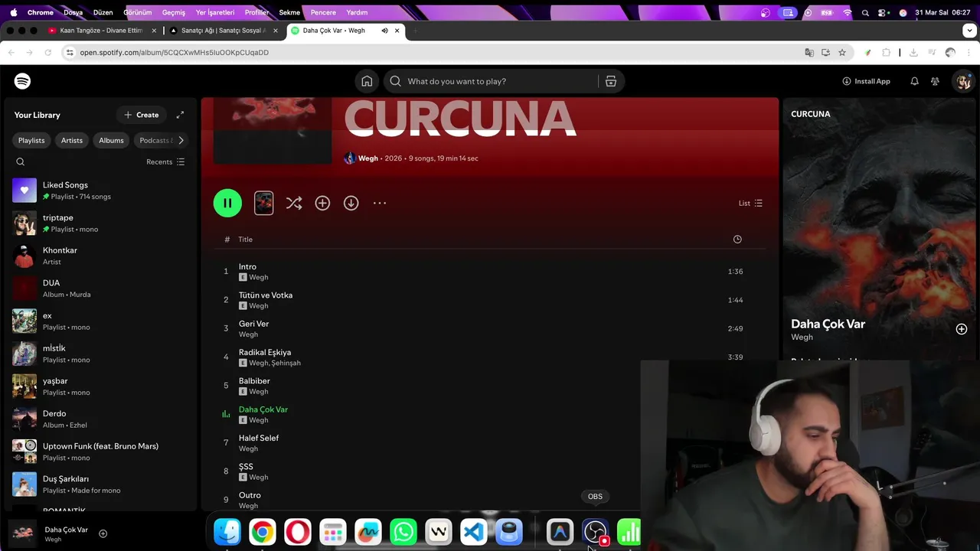This screenshot has width=980, height=551.
Task: Click the Spotify logo
Action: point(22,81)
